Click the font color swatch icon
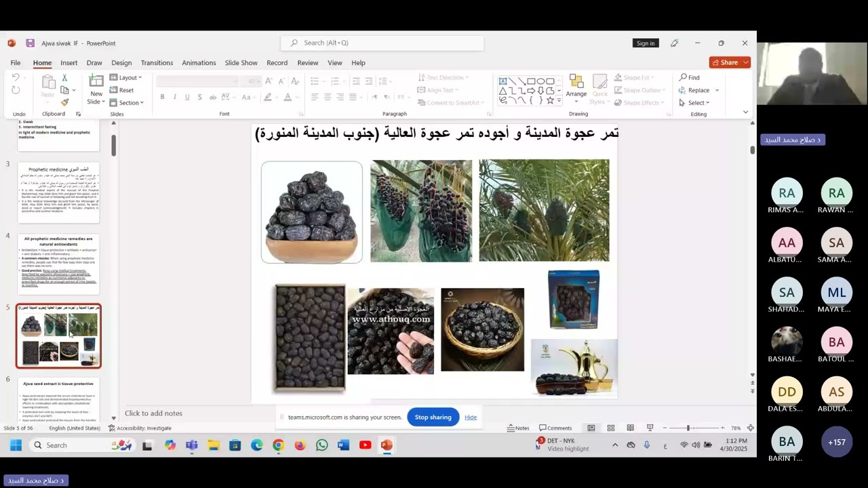 pyautogui.click(x=288, y=97)
